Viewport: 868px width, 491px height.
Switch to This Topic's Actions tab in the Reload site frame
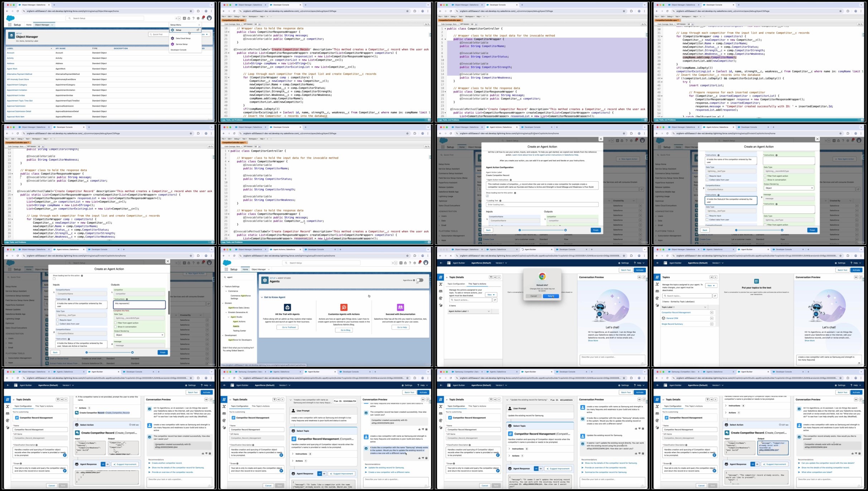[477, 284]
